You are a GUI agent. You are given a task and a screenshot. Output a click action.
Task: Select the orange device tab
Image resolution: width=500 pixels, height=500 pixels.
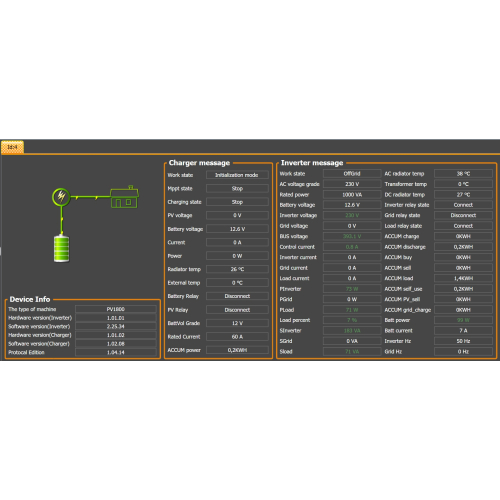click(12, 147)
